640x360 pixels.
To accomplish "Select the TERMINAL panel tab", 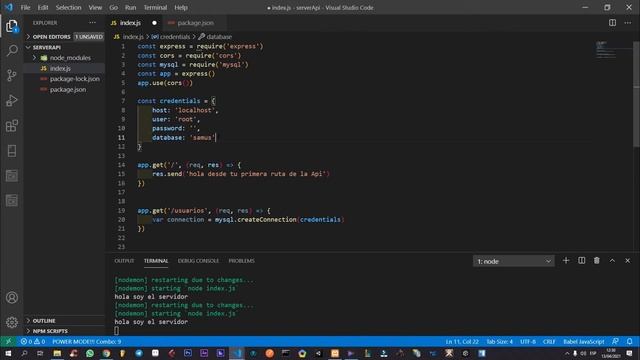I will (156, 261).
